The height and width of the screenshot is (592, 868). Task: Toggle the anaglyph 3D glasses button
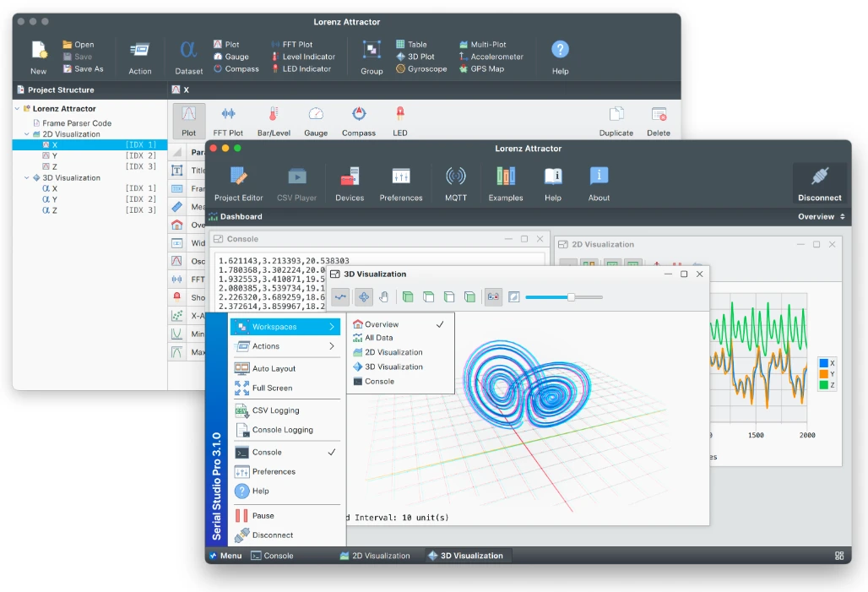(492, 297)
